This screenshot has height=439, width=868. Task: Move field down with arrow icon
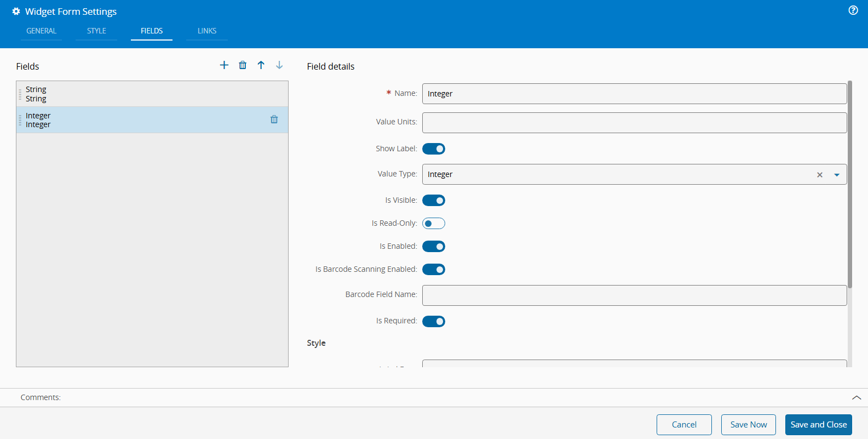click(x=279, y=65)
